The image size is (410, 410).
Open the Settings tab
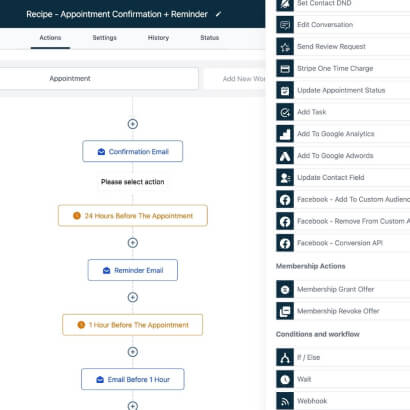coord(104,38)
